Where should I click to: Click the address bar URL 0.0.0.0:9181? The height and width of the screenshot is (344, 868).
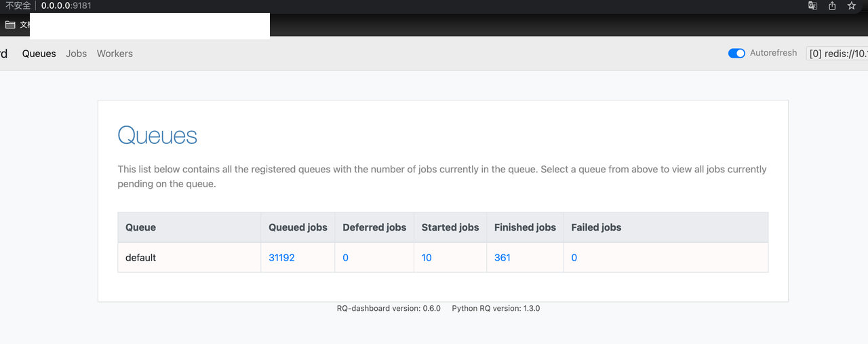click(66, 5)
